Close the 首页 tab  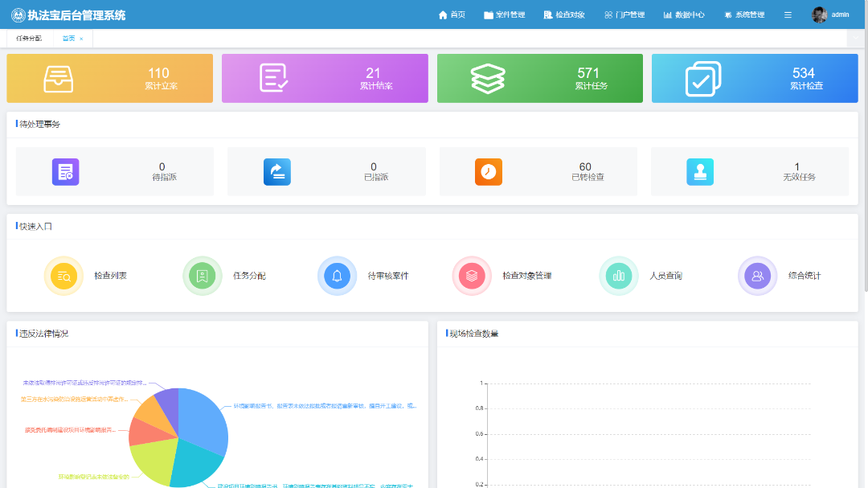click(x=81, y=39)
